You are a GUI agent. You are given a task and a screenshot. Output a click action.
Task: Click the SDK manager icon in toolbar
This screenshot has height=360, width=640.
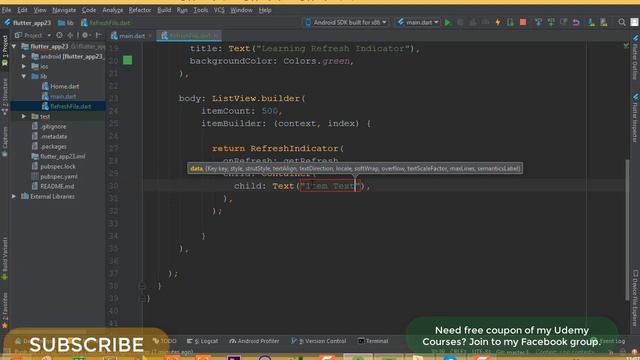[604, 22]
